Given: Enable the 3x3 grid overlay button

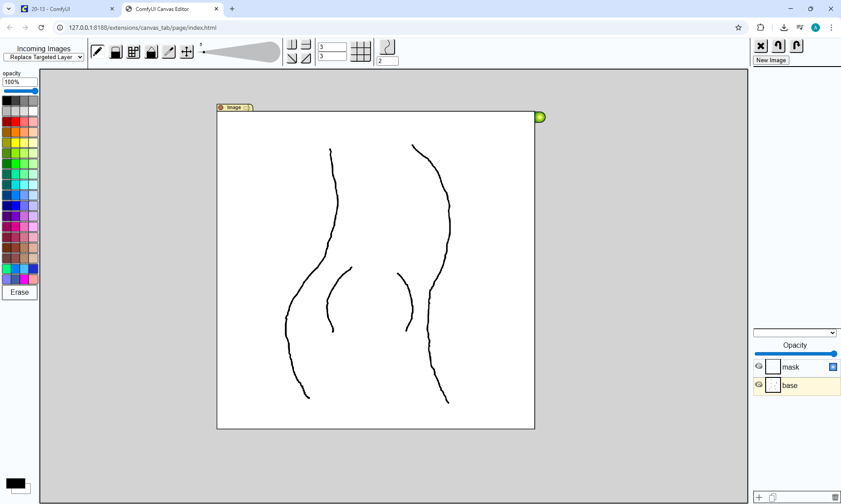Looking at the screenshot, I should (360, 51).
